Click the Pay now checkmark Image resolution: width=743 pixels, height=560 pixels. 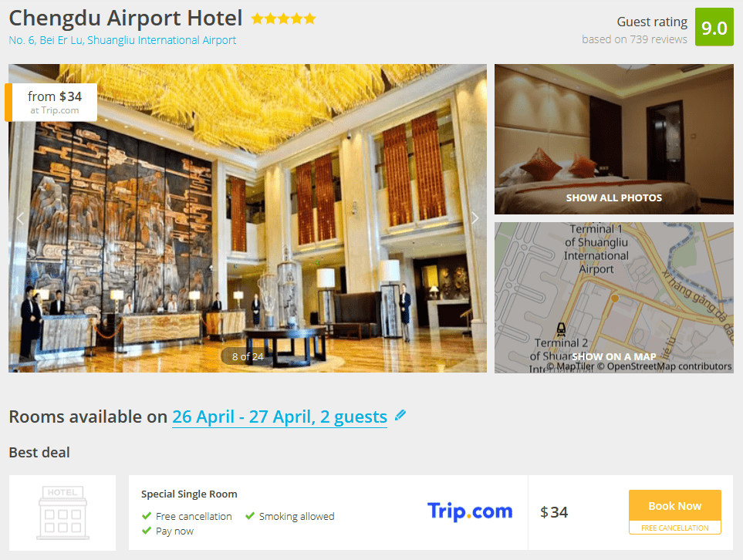(x=147, y=531)
